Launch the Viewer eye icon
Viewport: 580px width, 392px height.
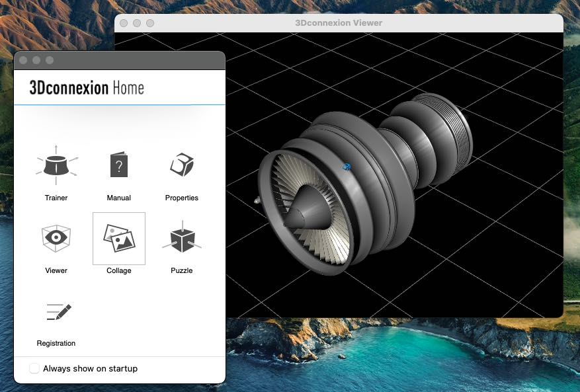(56, 238)
